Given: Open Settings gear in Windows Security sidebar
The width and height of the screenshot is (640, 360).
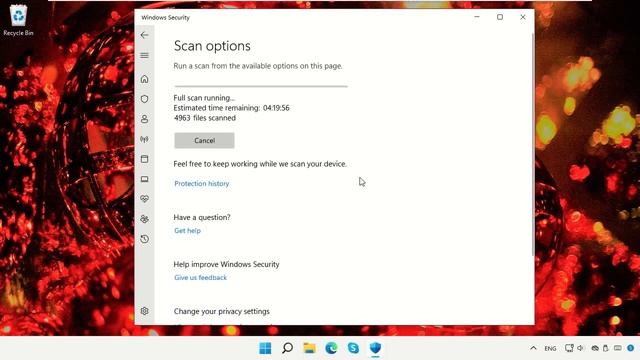Looking at the screenshot, I should tap(144, 311).
